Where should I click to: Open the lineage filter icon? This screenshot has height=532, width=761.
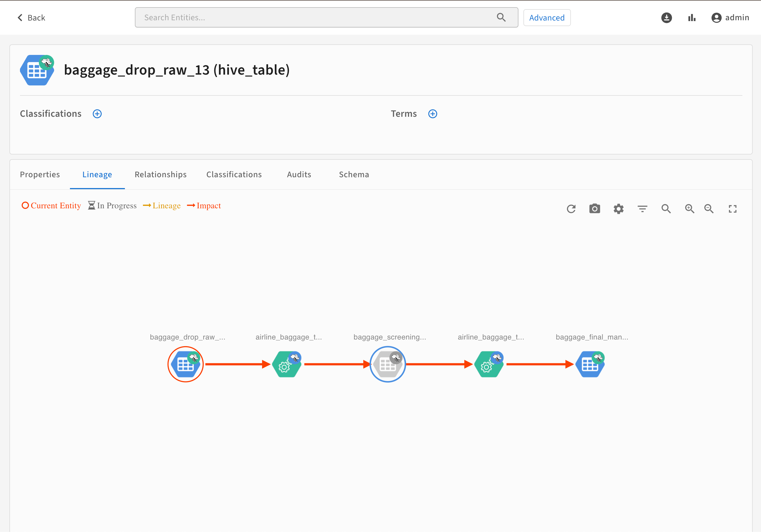tap(642, 209)
